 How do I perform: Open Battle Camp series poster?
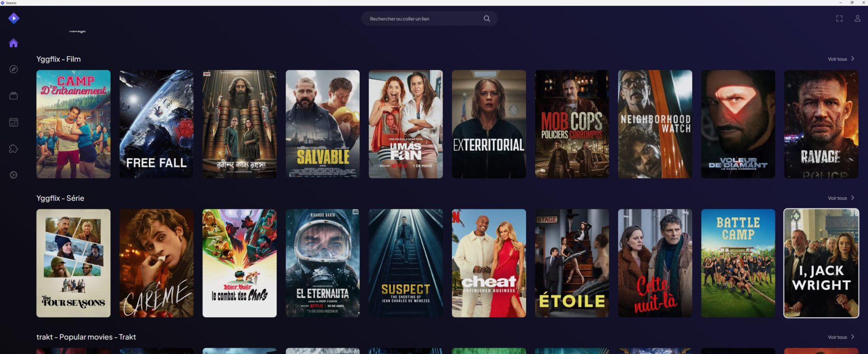click(x=738, y=263)
